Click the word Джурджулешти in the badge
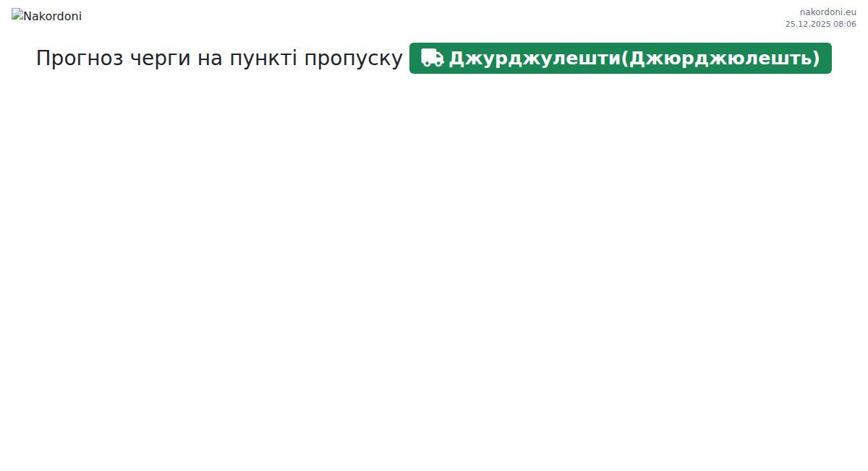The image size is (868, 471). pyautogui.click(x=534, y=58)
